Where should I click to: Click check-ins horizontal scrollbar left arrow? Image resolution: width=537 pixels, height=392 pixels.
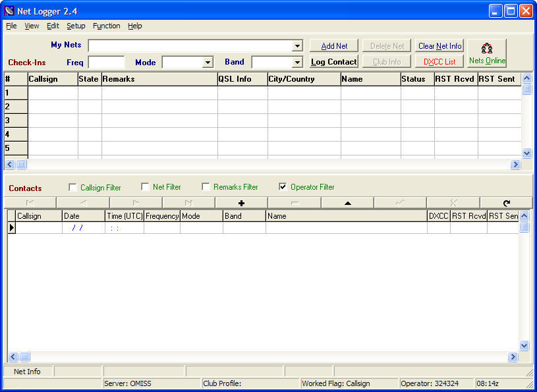(x=10, y=165)
